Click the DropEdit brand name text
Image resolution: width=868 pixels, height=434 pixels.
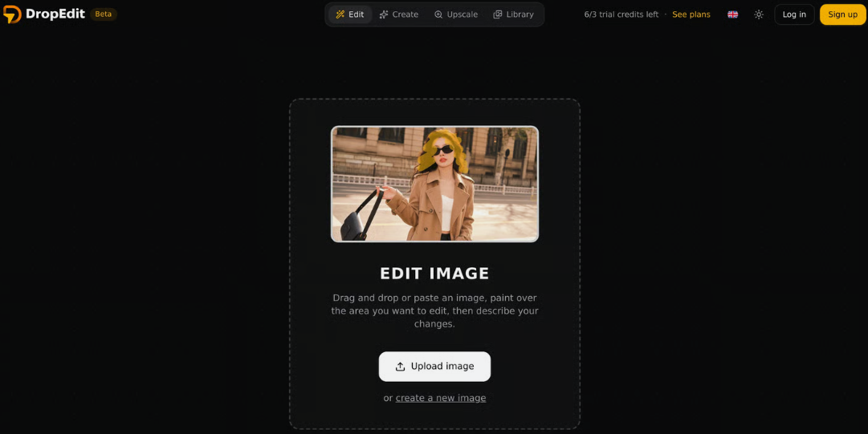[x=55, y=14]
